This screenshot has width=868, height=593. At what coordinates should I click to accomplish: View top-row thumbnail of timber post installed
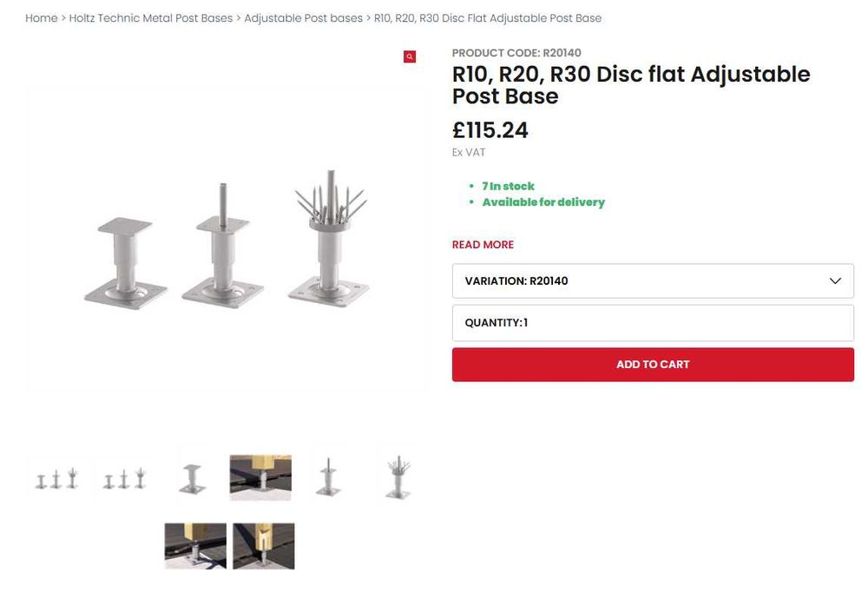point(260,478)
